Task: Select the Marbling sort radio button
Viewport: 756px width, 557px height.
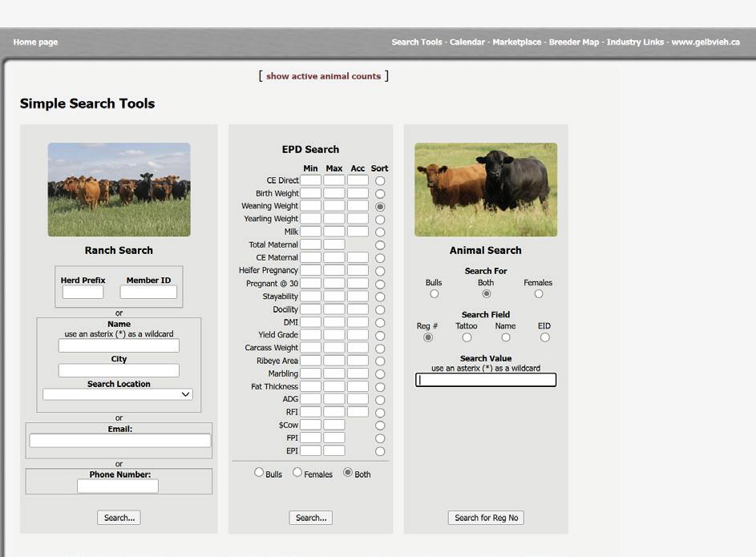Action: [380, 374]
